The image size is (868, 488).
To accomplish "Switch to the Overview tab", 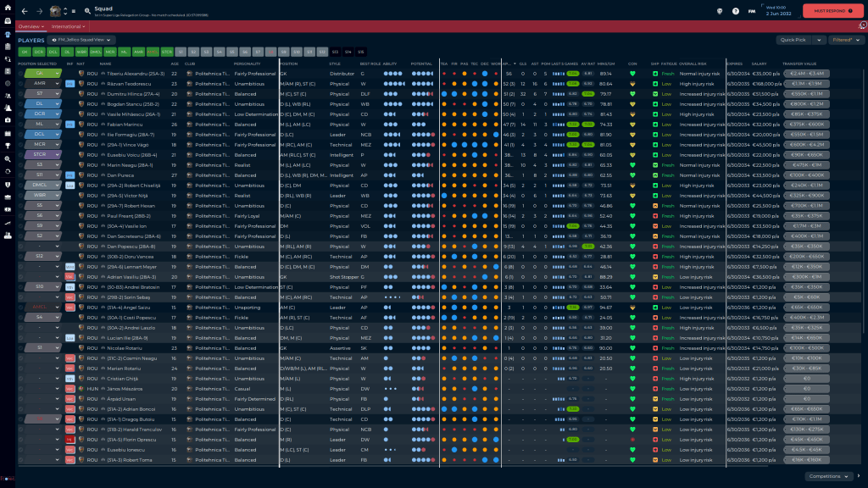I will tap(31, 26).
